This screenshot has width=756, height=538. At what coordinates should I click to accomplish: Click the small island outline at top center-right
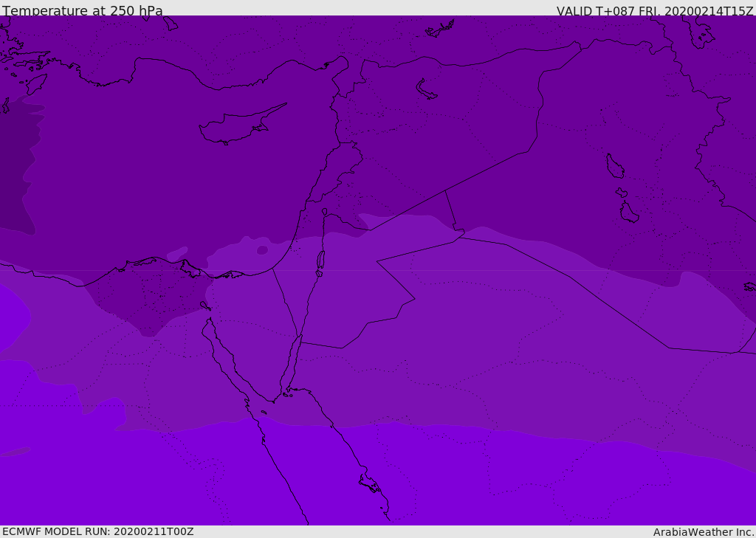tap(440, 30)
